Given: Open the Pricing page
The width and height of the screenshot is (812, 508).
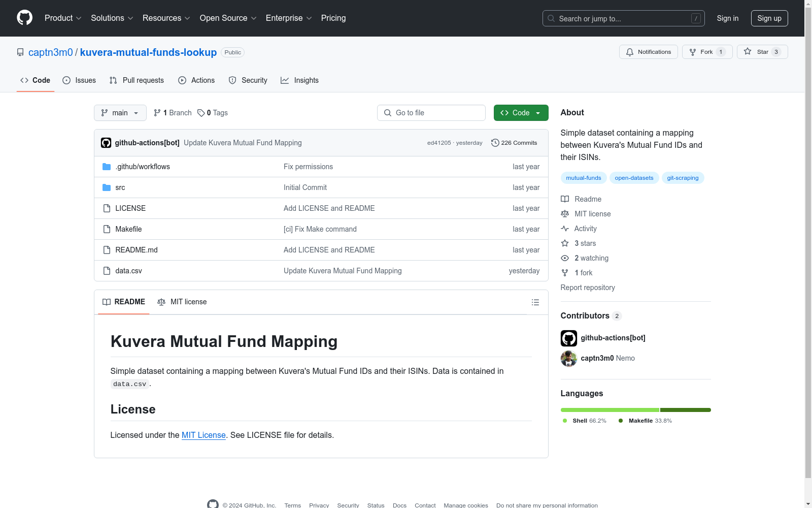Looking at the screenshot, I should coord(333,18).
